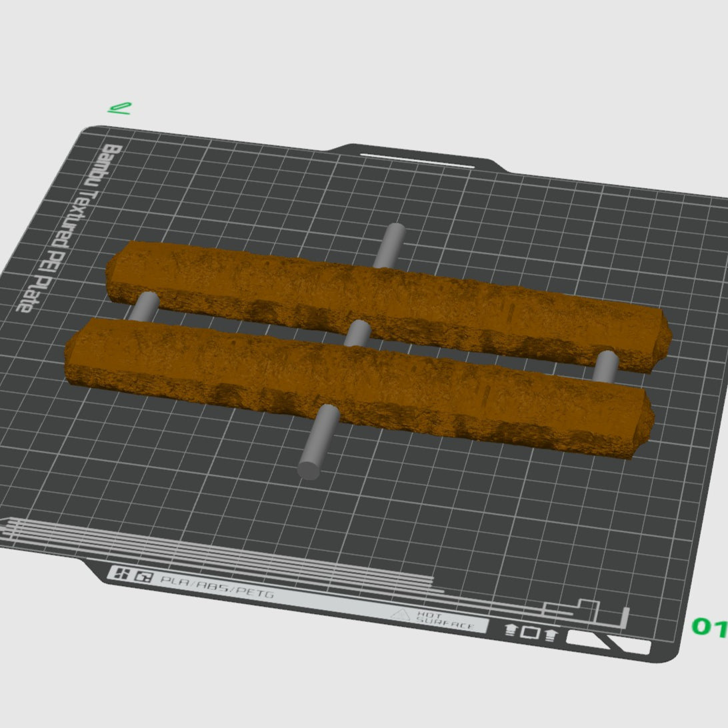Select the center gray connector between logs

point(357,333)
